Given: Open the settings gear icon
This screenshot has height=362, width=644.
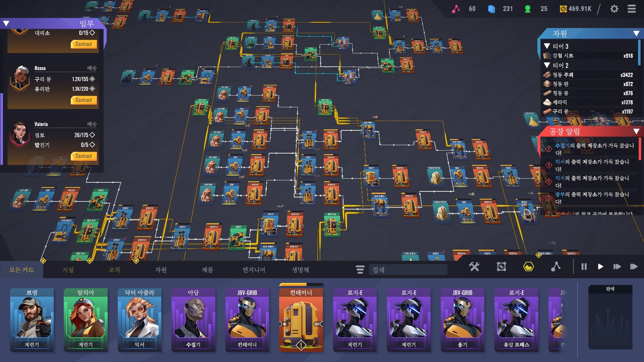Looking at the screenshot, I should (x=614, y=9).
